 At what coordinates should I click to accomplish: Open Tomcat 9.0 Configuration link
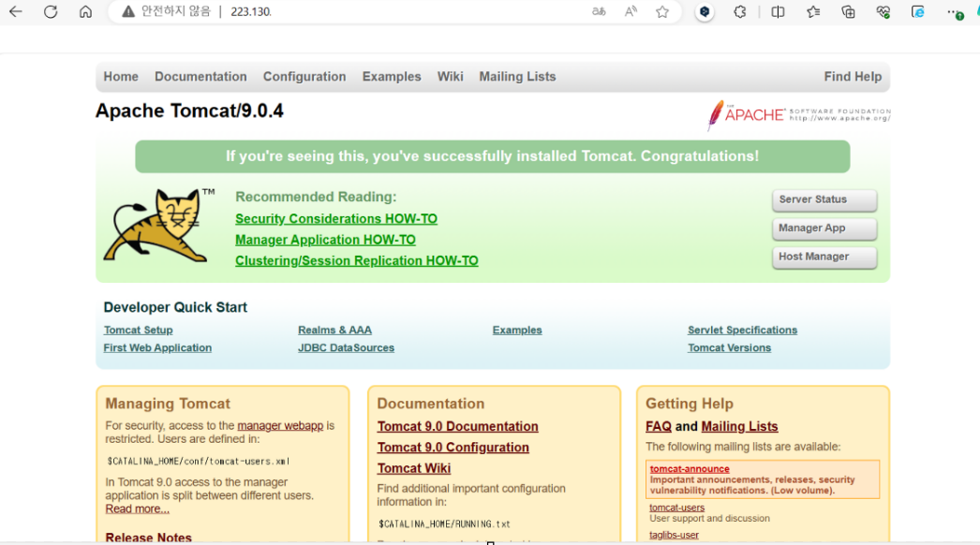point(453,448)
